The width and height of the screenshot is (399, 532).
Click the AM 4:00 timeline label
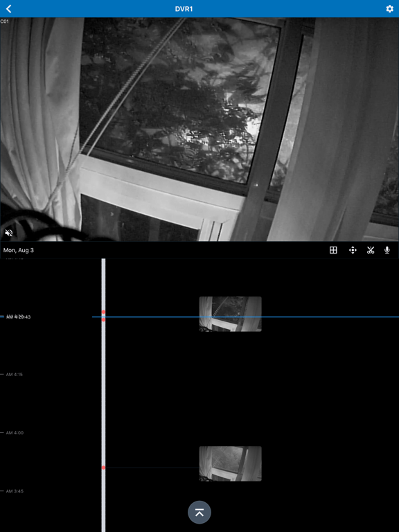(15, 433)
